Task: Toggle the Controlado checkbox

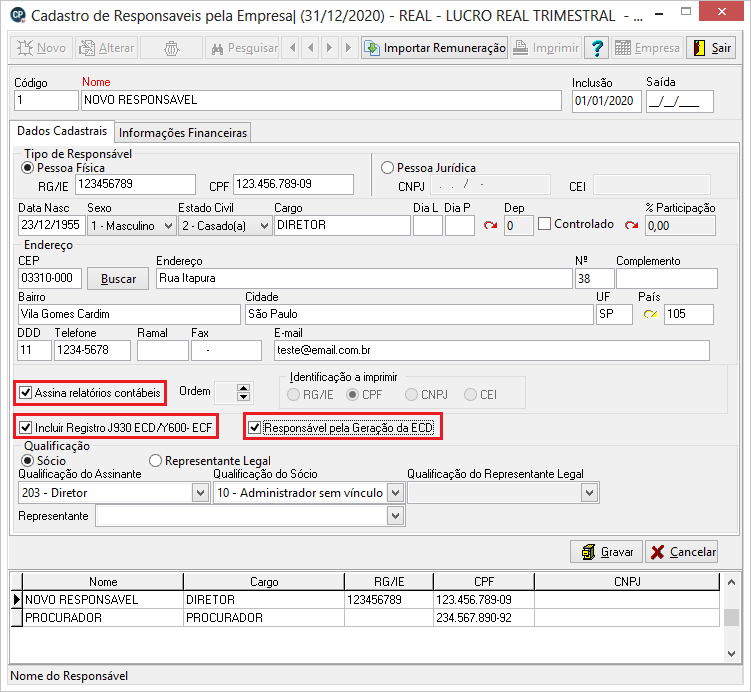Action: [x=545, y=224]
